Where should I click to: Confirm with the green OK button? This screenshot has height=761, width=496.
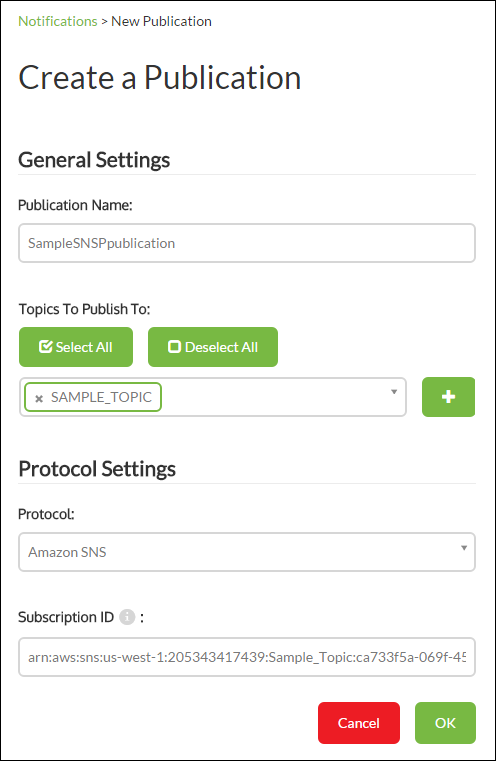tap(445, 723)
